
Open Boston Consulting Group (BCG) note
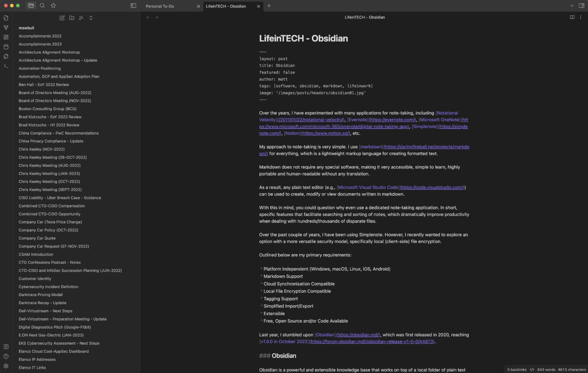[48, 109]
